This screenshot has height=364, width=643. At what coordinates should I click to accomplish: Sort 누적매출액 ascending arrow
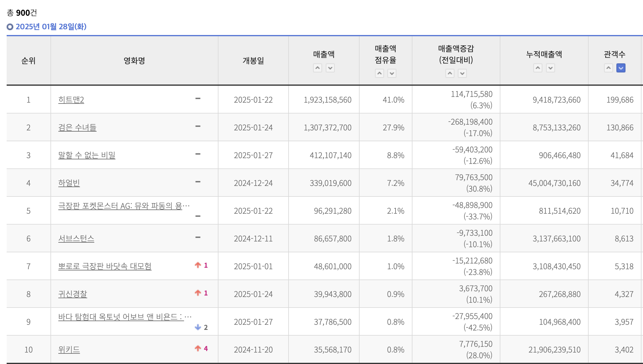pyautogui.click(x=538, y=68)
